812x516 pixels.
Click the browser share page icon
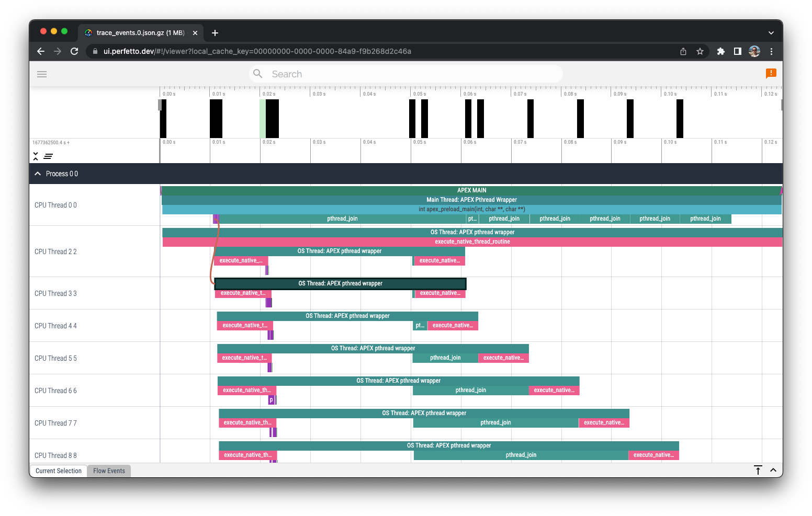tap(683, 51)
